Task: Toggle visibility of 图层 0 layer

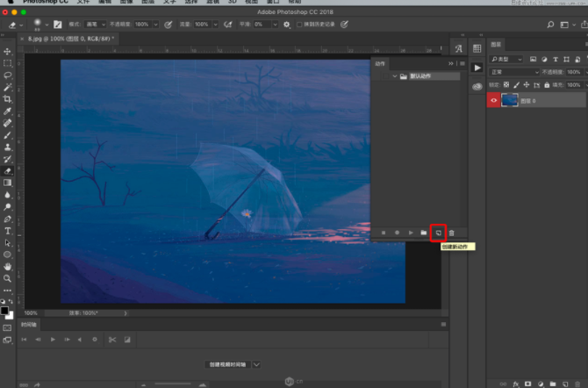Action: [493, 100]
